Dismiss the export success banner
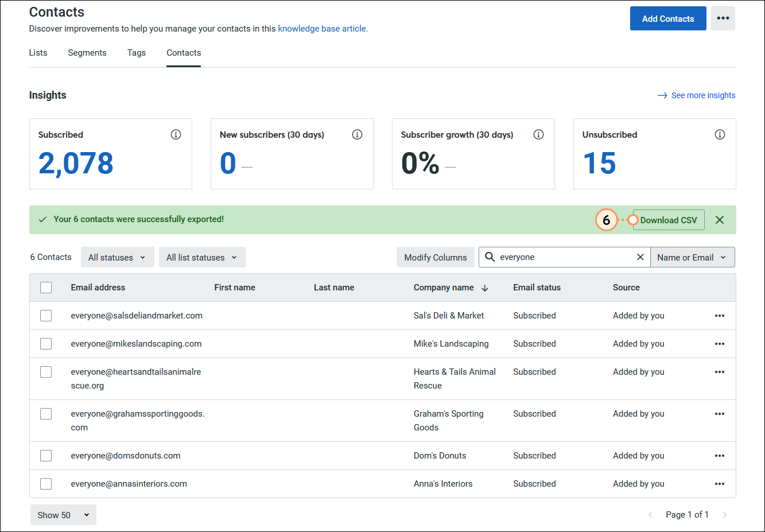The image size is (765, 532). point(720,220)
